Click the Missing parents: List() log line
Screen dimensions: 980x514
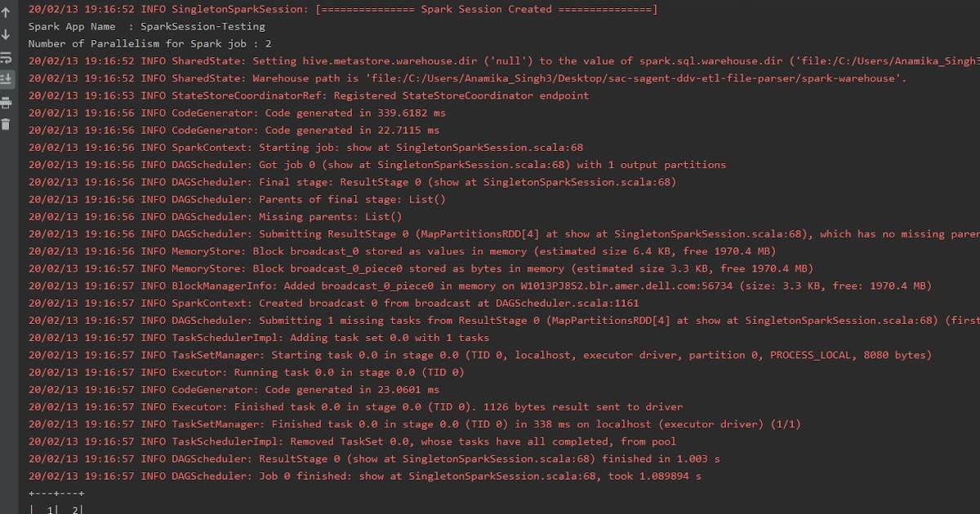(x=215, y=217)
